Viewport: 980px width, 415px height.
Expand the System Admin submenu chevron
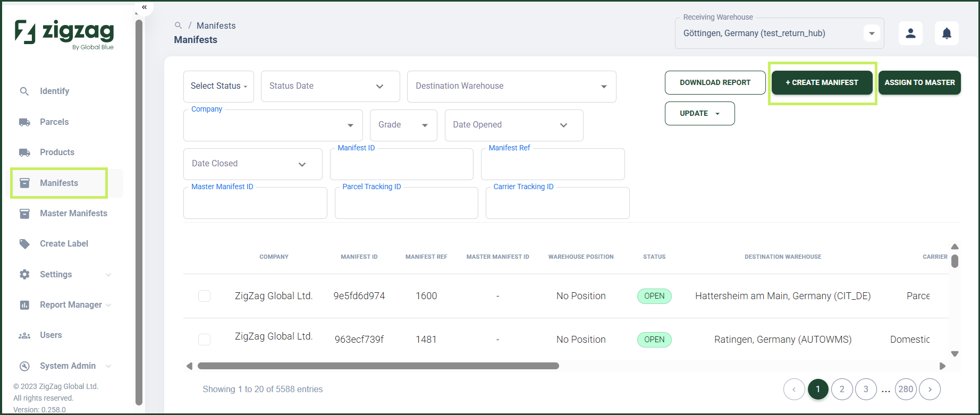tap(108, 366)
